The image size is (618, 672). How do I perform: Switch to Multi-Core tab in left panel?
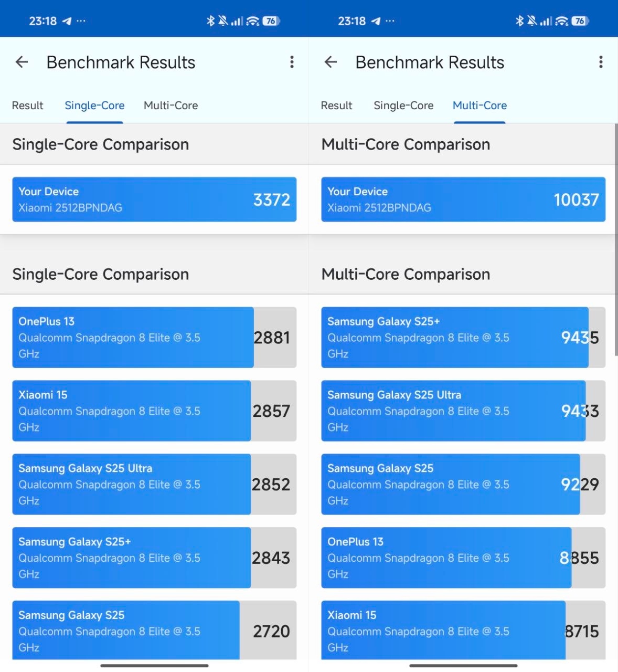[x=171, y=106]
